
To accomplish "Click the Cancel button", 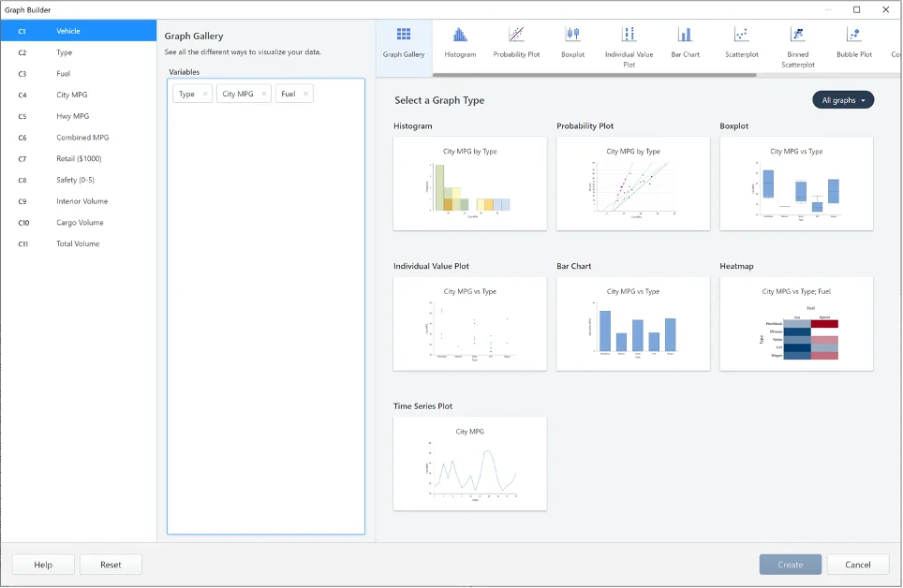I will [857, 565].
